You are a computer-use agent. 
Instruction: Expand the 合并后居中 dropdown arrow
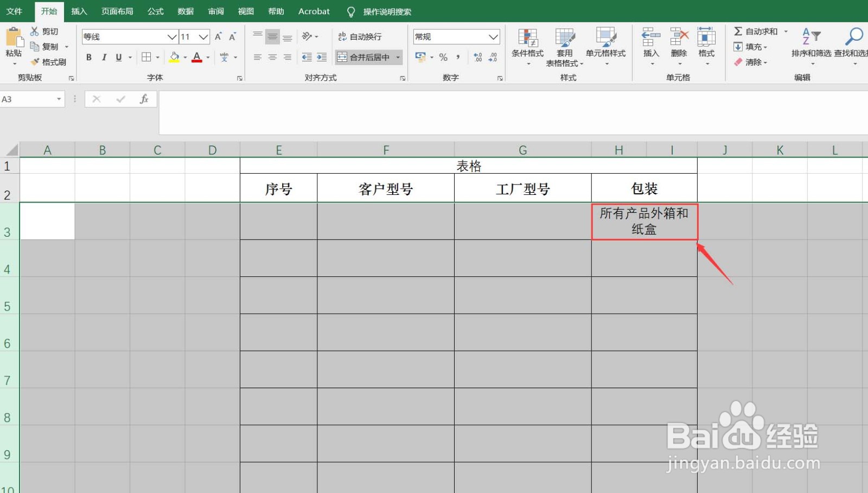pos(398,57)
